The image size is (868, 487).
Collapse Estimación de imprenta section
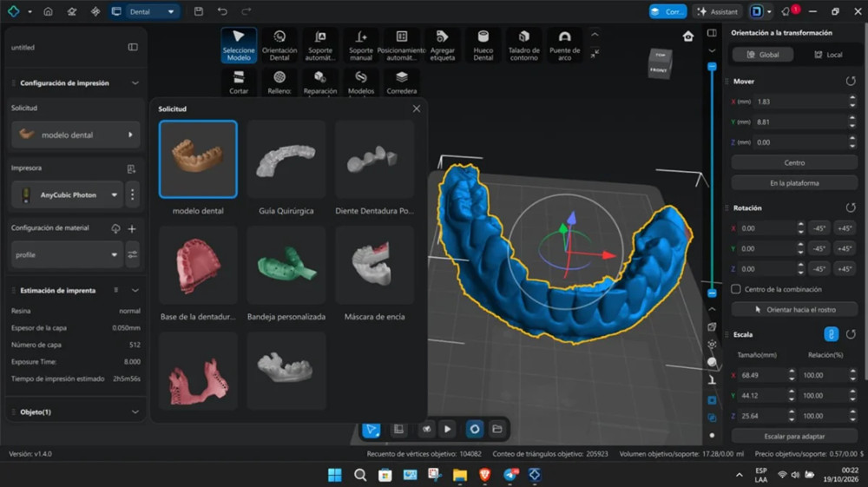click(135, 291)
